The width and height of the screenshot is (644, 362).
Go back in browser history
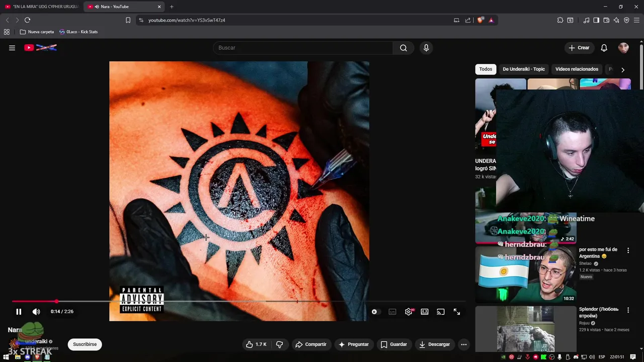pyautogui.click(x=7, y=20)
